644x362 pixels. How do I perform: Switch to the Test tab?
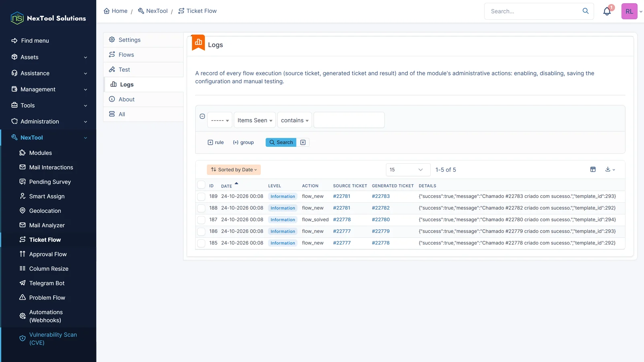[143, 70]
